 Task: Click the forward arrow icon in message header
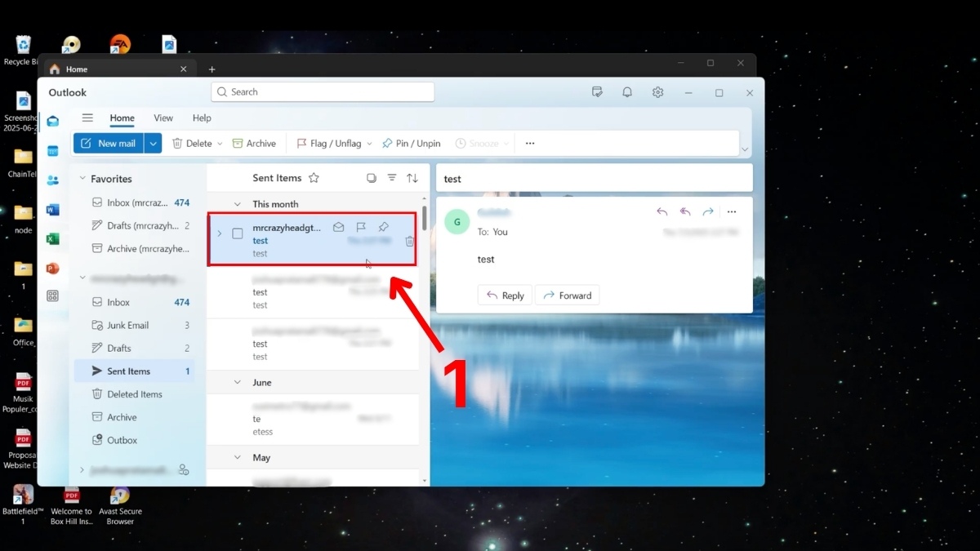[708, 212]
